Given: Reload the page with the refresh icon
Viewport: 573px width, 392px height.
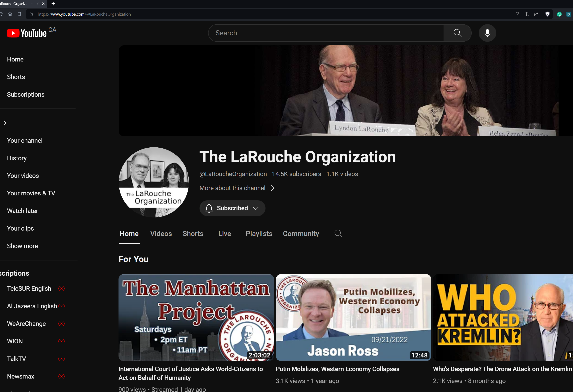Looking at the screenshot, I should coord(1,14).
